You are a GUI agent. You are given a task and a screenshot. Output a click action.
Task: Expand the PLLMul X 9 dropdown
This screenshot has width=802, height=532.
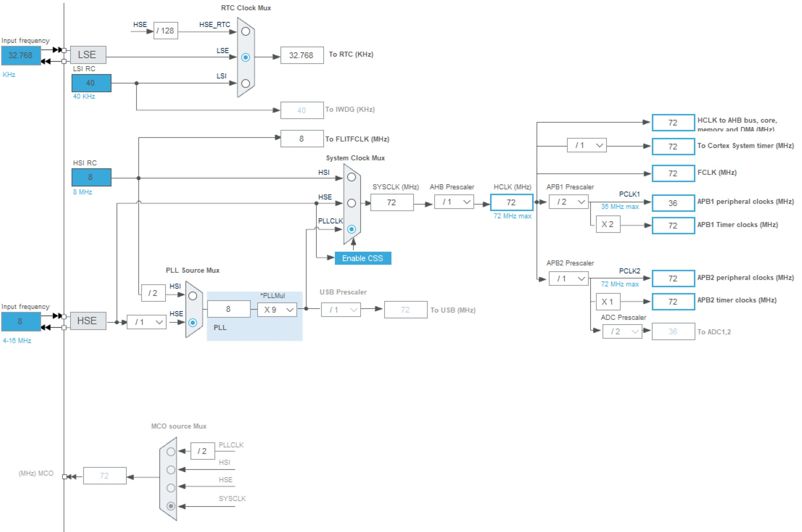[x=277, y=310]
